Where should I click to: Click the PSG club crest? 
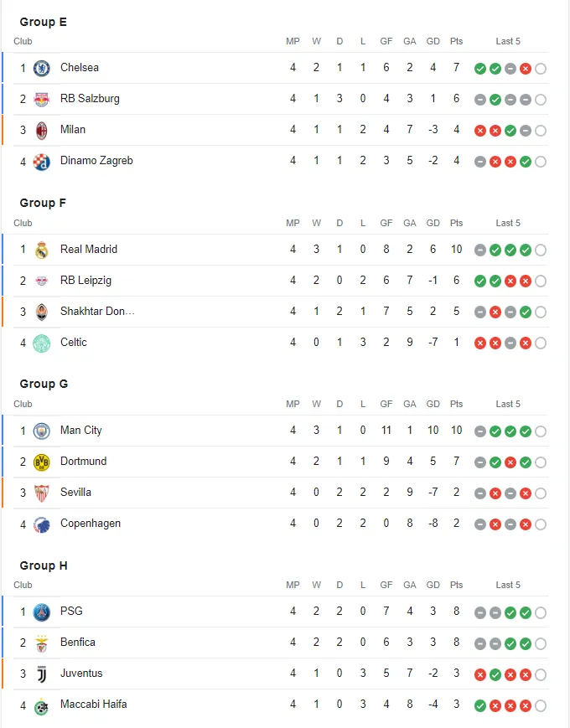(41, 612)
